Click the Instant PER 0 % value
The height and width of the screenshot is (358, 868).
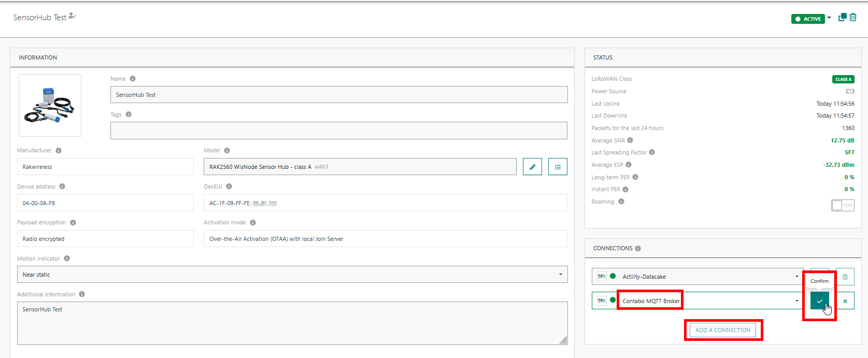point(849,189)
